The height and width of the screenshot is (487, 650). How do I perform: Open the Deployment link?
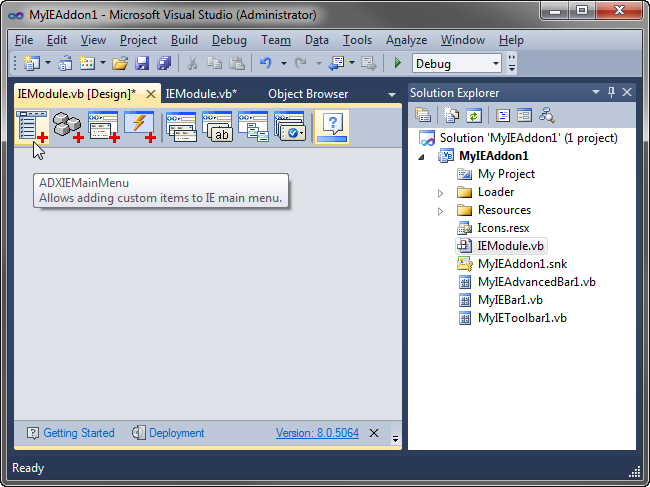click(x=177, y=433)
